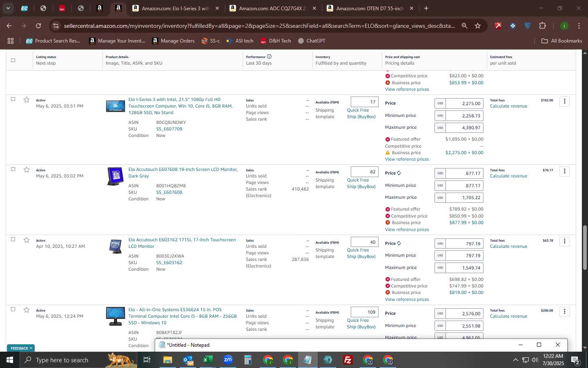The width and height of the screenshot is (588, 368).
Task: Open Excel from the taskbar
Action: pyautogui.click(x=208, y=360)
